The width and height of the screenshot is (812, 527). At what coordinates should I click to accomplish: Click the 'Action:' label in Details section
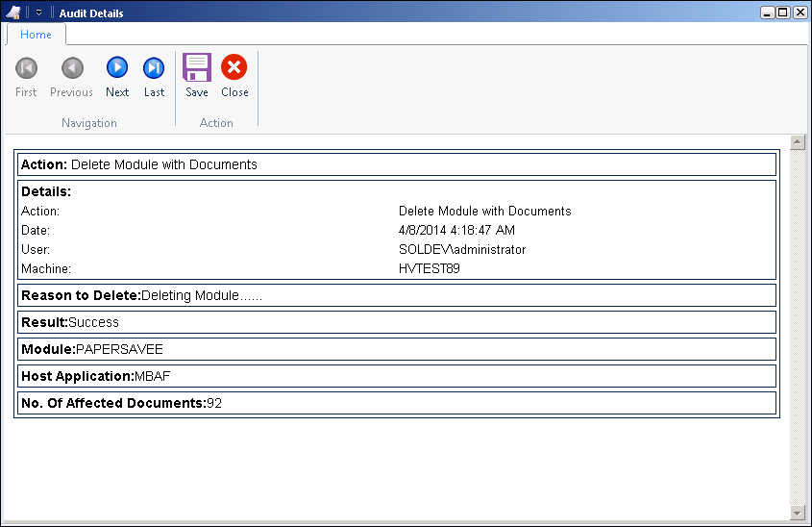coord(40,211)
